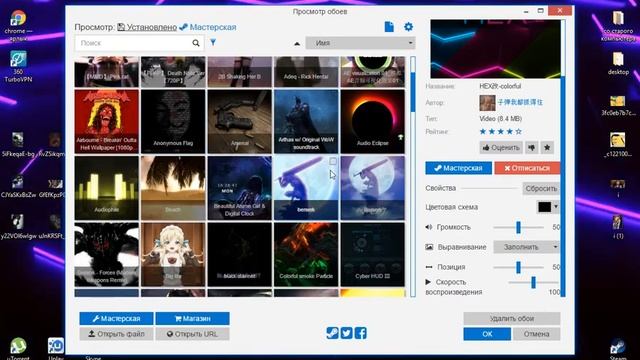Viewport: 640px width, 360px height.
Task: Click the Открыть URL button
Action: (192, 334)
